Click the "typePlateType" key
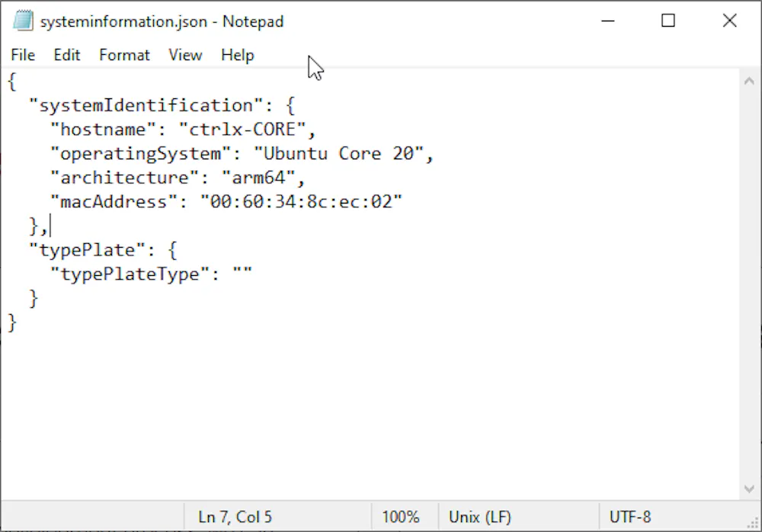Screen dimensions: 762x532 point(130,274)
